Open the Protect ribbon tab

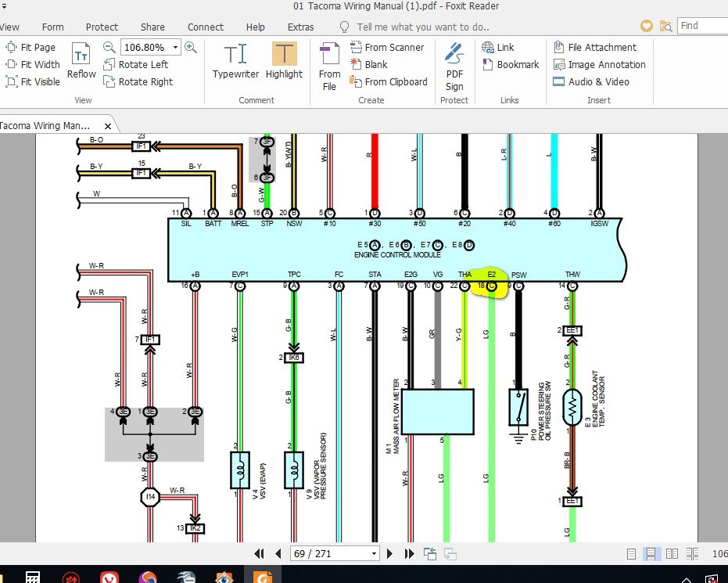coord(102,27)
